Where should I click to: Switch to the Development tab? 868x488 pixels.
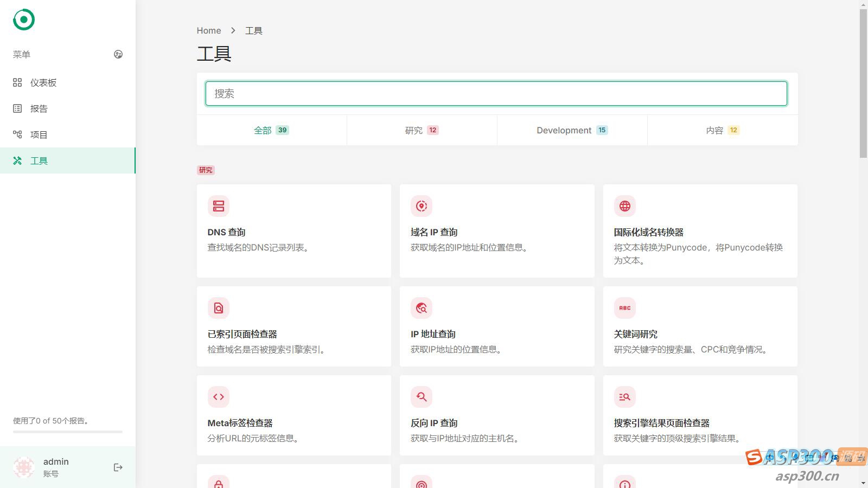572,130
